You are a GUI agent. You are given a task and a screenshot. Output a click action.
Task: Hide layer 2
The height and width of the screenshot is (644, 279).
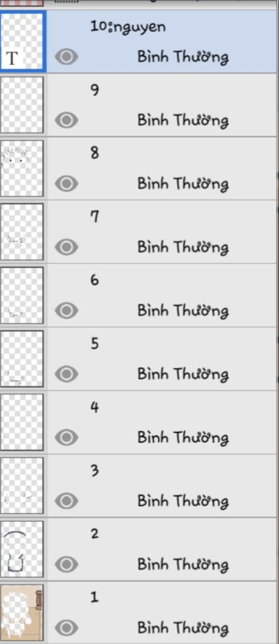[66, 564]
